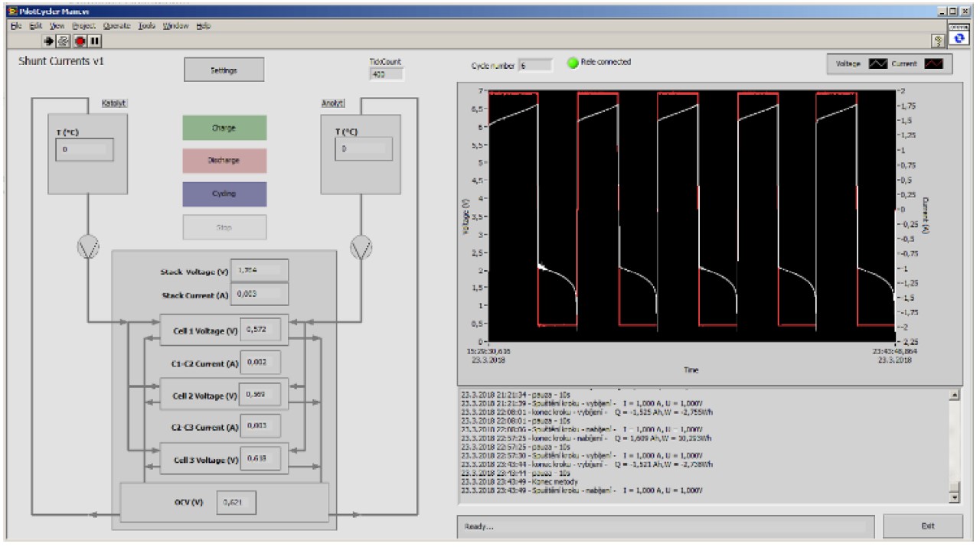
Task: Click log line 'Konec metody'
Action: coord(521,481)
